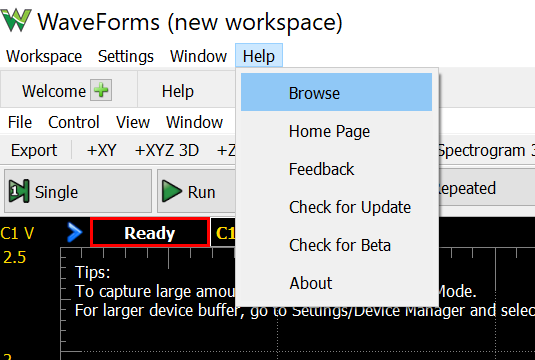Open the Control menu

(74, 122)
